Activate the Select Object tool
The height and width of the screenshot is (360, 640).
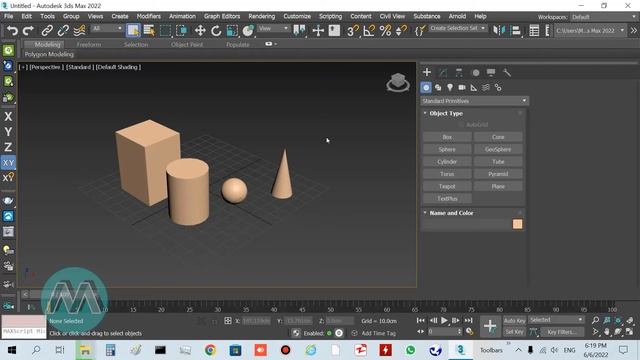click(x=133, y=31)
